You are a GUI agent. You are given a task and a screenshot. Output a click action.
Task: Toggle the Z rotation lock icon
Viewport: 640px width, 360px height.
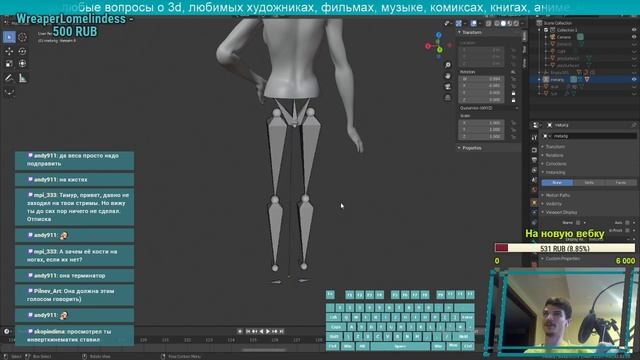(513, 100)
